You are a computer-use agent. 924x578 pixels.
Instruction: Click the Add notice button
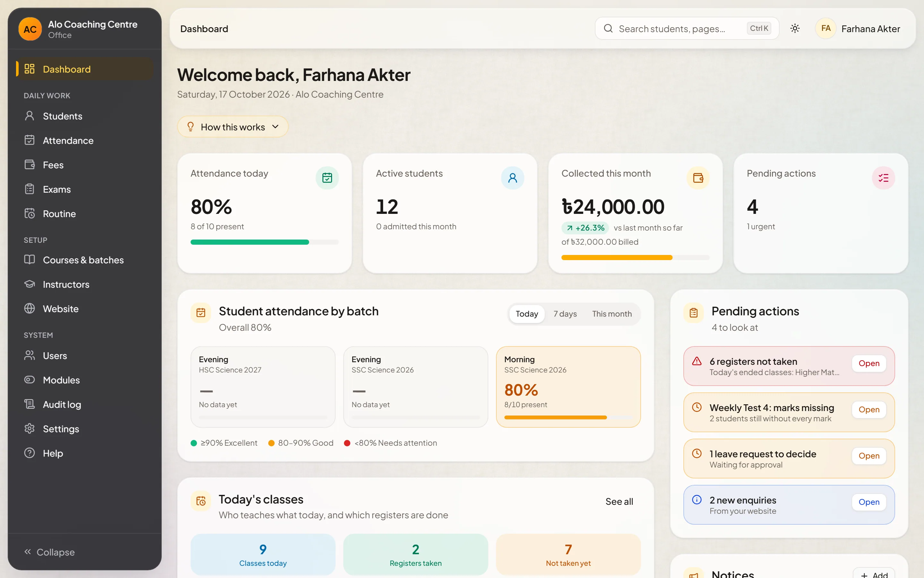[x=874, y=573]
